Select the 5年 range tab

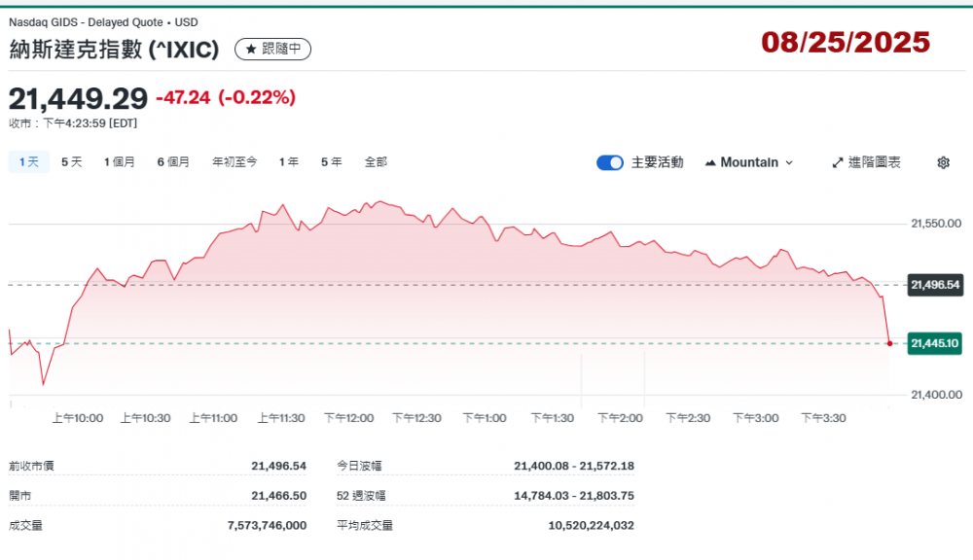coord(331,162)
